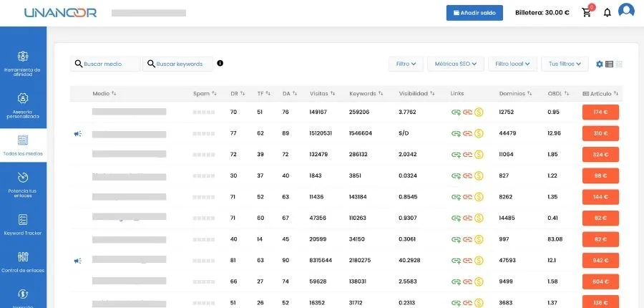Viewport: 644px width, 308px height.
Task: Click the Buscar medio search field
Action: [x=106, y=64]
